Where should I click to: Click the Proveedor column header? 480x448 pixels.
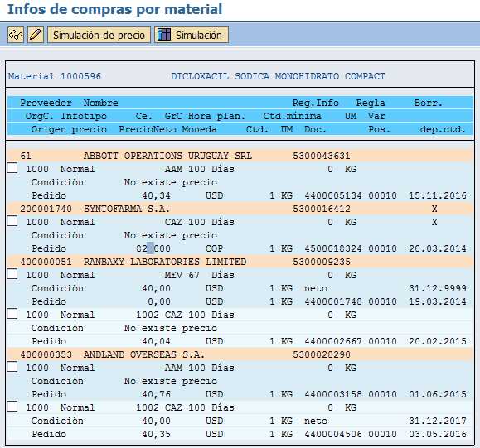pyautogui.click(x=46, y=103)
